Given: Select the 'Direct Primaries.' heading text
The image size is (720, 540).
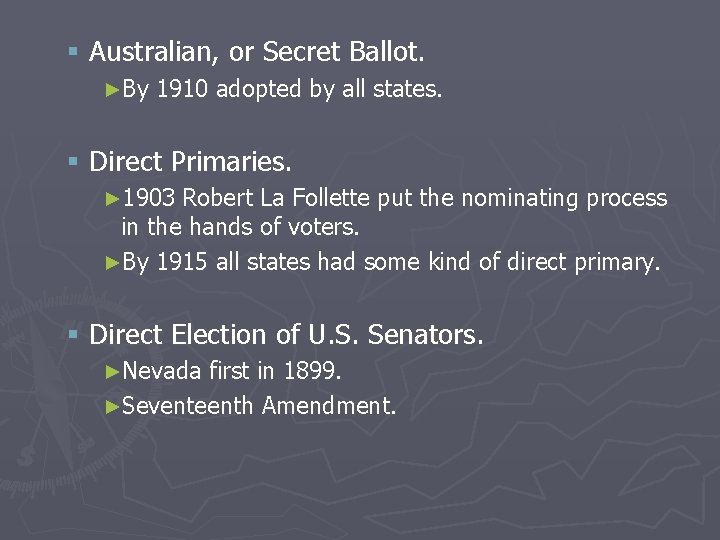Looking at the screenshot, I should pyautogui.click(x=190, y=160).
